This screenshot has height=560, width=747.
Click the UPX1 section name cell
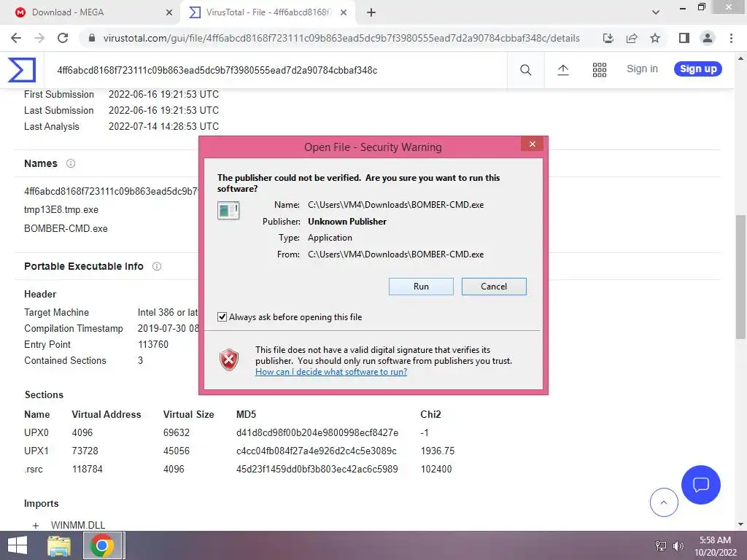36,451
